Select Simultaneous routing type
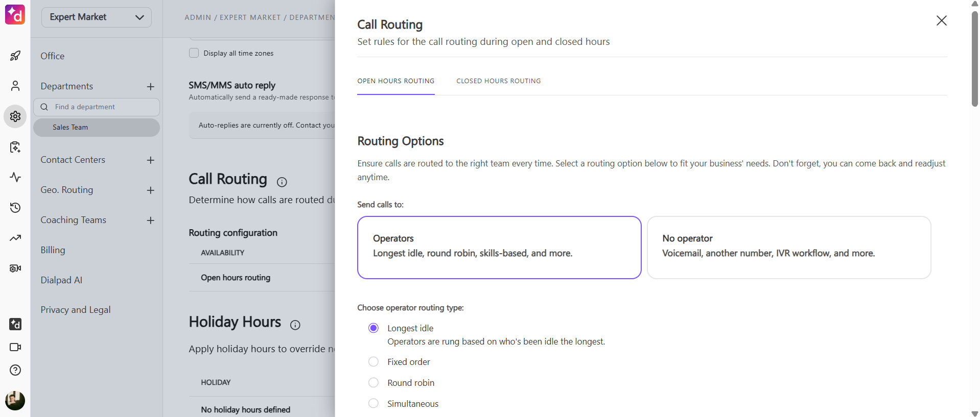The image size is (980, 417). pyautogui.click(x=374, y=403)
